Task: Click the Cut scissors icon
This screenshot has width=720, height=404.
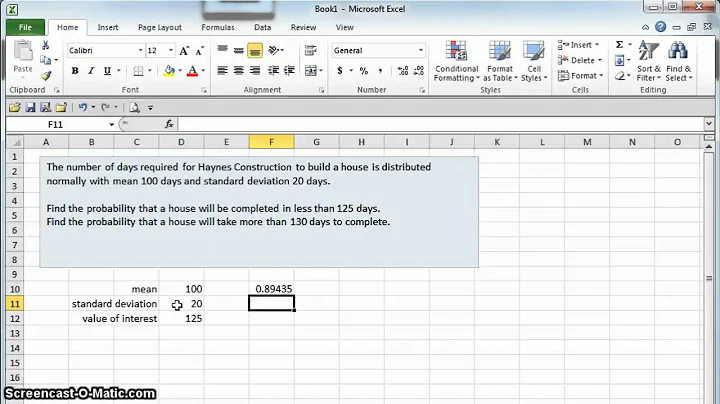Action: (x=45, y=45)
